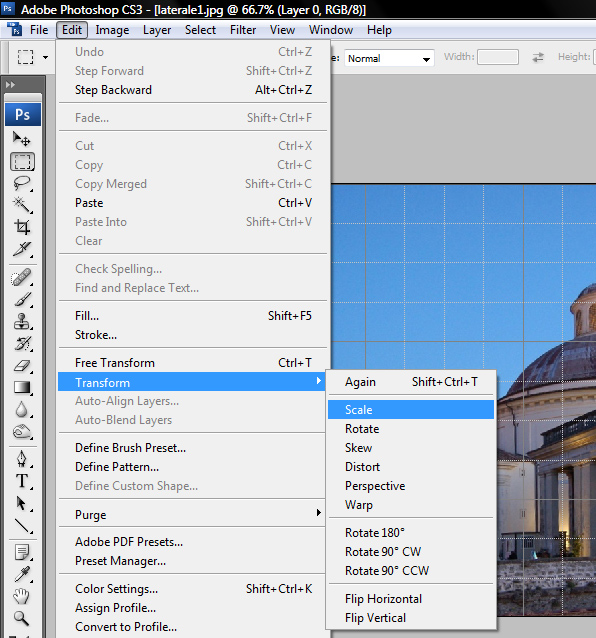Choose Scale in Transform submenu
This screenshot has width=596, height=638.
coord(411,410)
